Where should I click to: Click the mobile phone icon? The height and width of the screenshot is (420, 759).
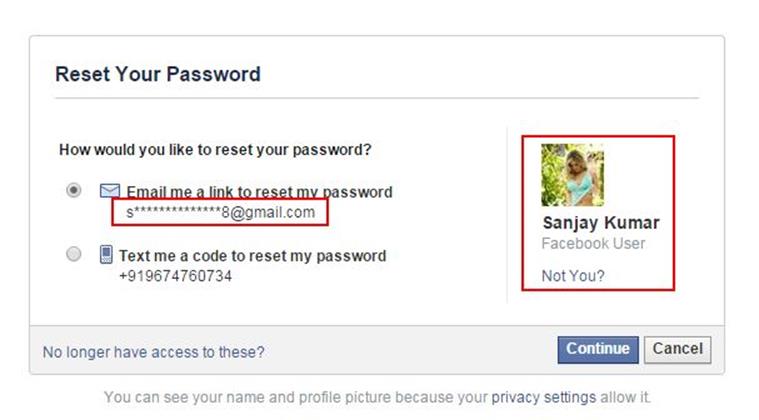click(x=106, y=255)
